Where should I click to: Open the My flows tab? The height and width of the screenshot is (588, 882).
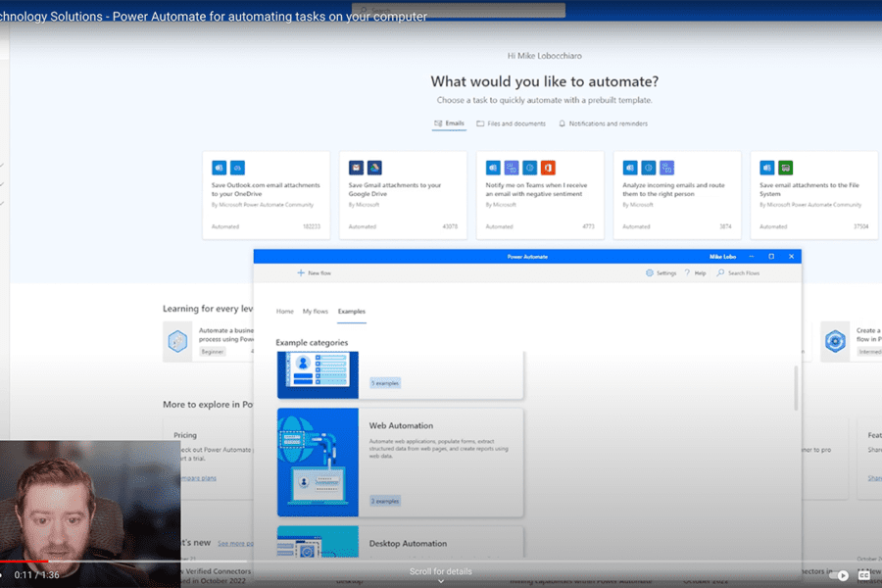tap(315, 312)
